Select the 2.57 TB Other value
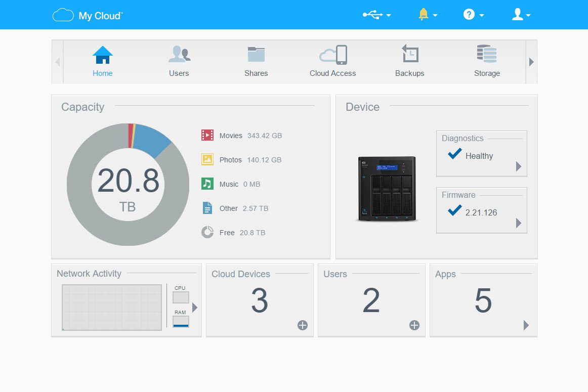The image size is (588, 392). point(256,208)
